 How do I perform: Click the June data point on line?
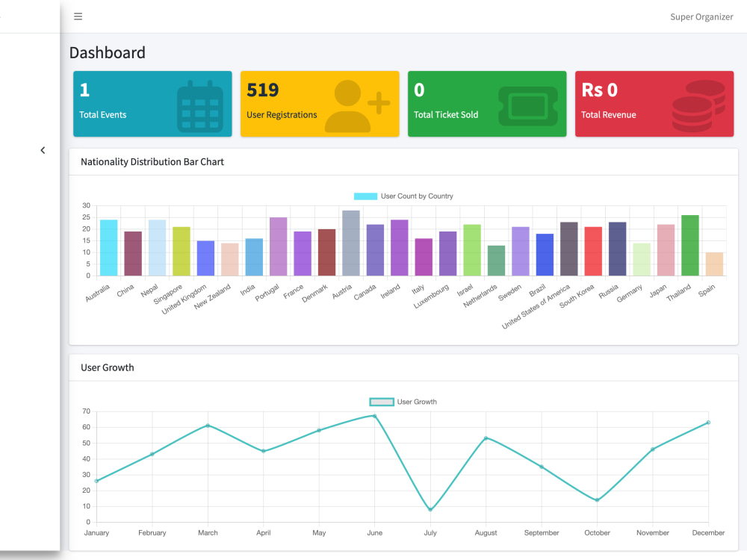pos(374,416)
